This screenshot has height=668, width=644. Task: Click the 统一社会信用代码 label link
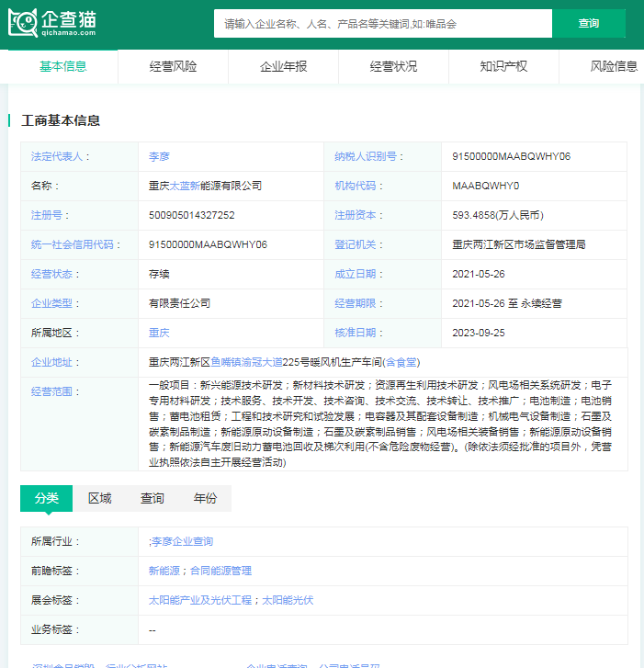pos(72,245)
